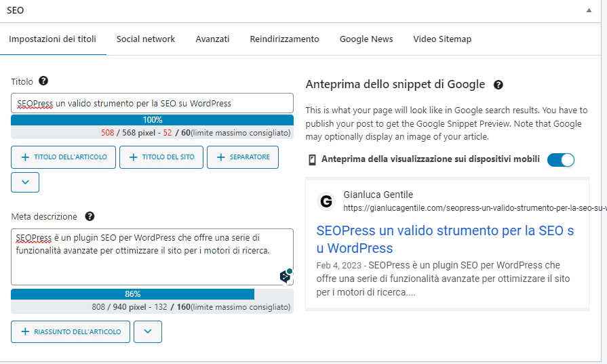This screenshot has height=364, width=607.
Task: Click the Gianluca Gentile favicon in the snippet
Action: click(326, 201)
